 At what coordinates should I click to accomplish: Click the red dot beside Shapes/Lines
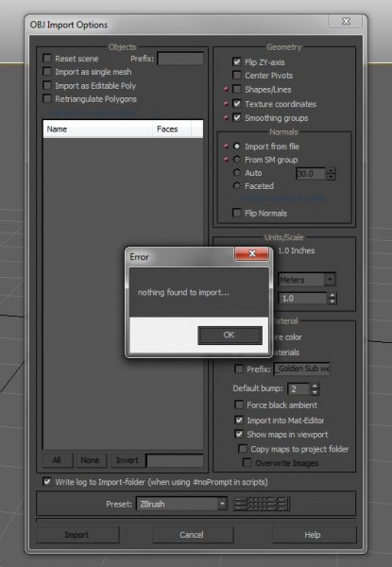click(x=226, y=89)
